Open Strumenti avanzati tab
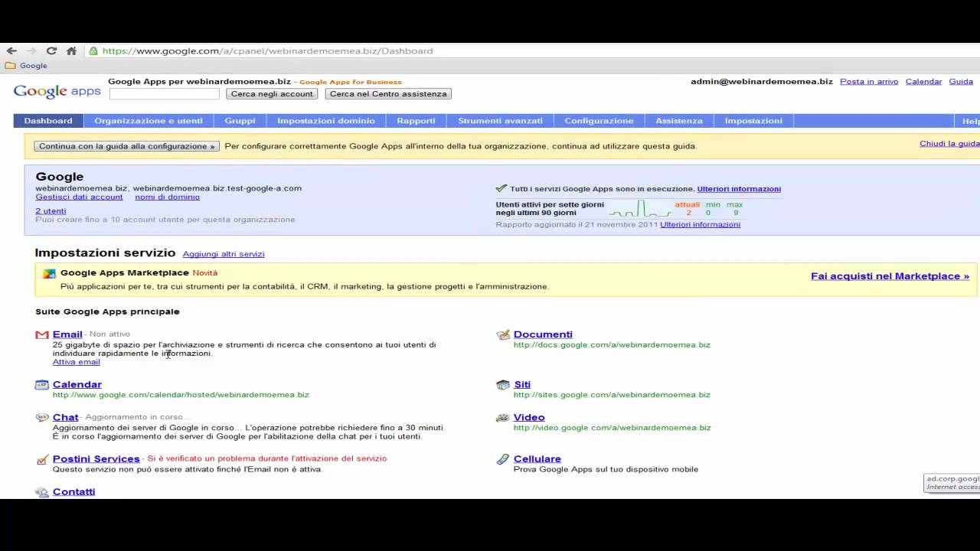This screenshot has width=980, height=551. pos(500,121)
